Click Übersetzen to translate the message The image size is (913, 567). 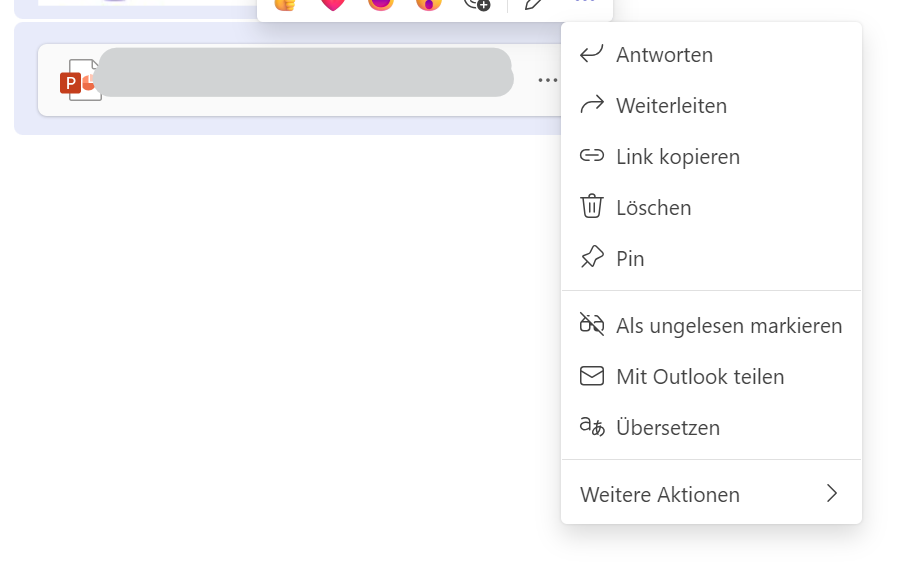(667, 428)
